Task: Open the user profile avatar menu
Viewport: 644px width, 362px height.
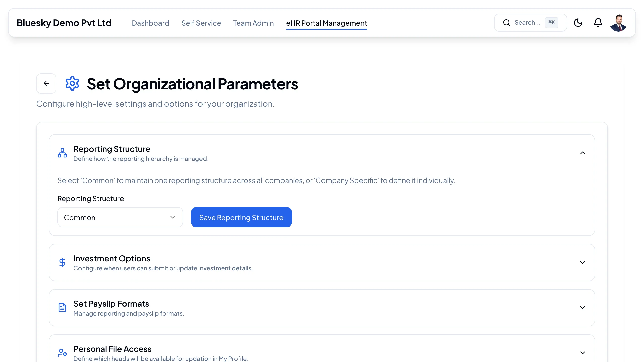Action: click(618, 23)
